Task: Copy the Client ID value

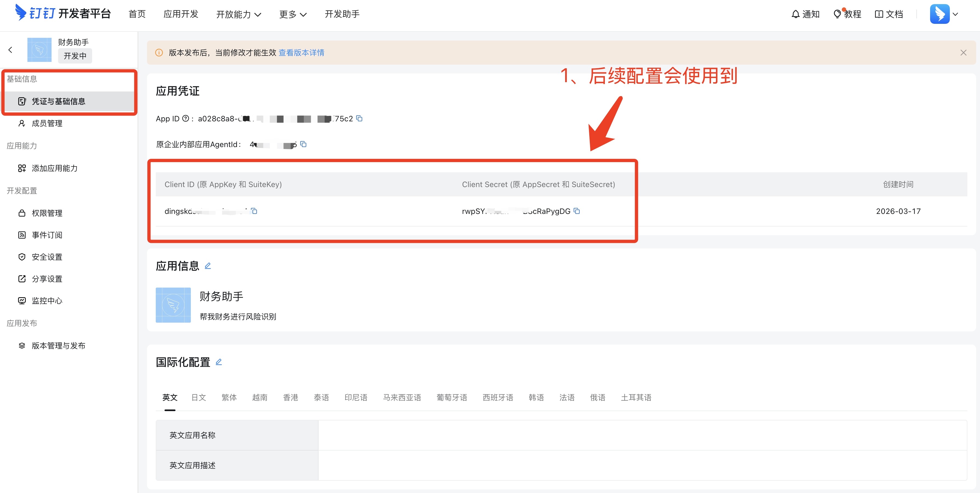Action: [x=254, y=211]
